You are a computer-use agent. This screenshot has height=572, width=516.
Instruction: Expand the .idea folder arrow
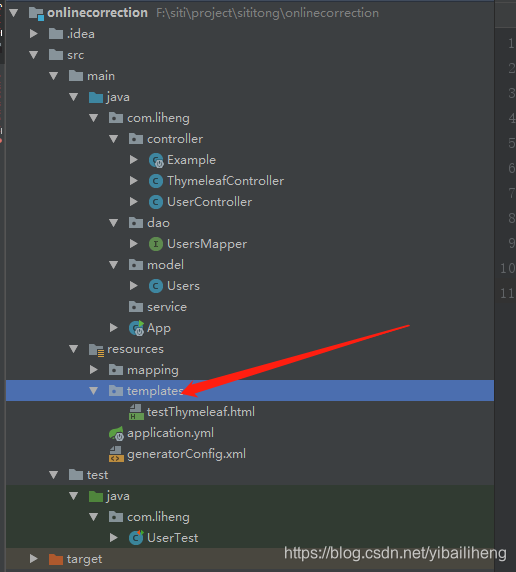[34, 34]
